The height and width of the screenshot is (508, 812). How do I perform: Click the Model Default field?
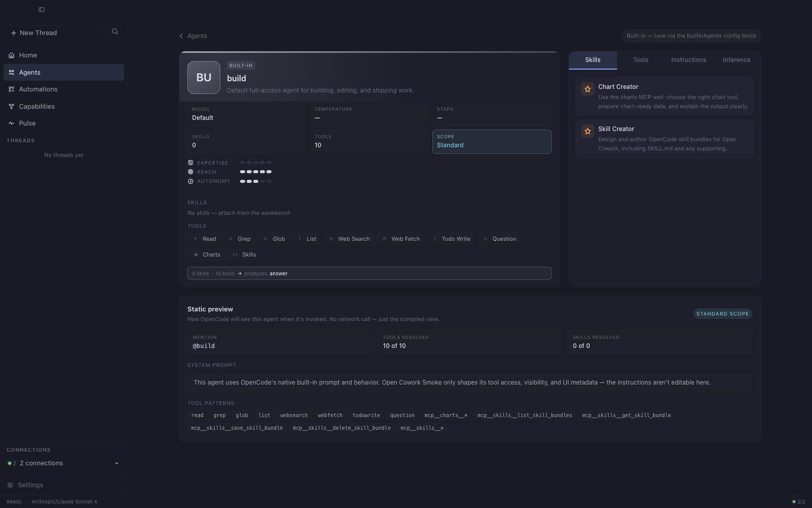pyautogui.click(x=247, y=114)
